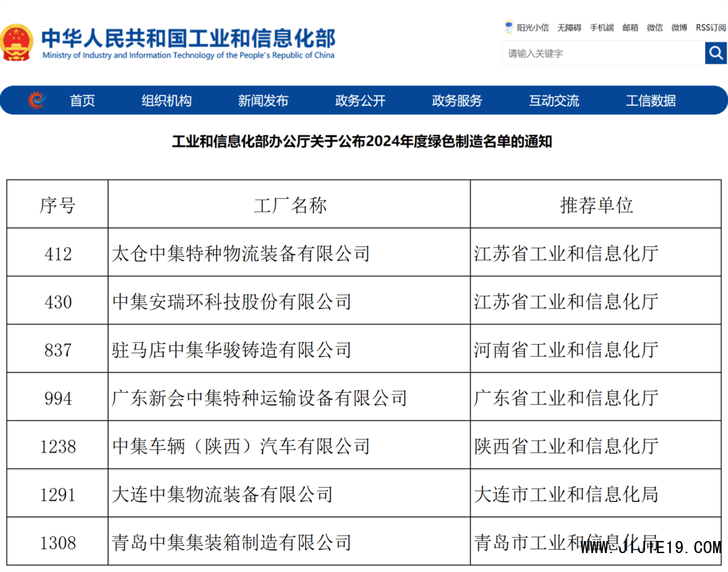Focus the 请输入关键字 search field
This screenshot has height=572, width=728.
[x=603, y=53]
